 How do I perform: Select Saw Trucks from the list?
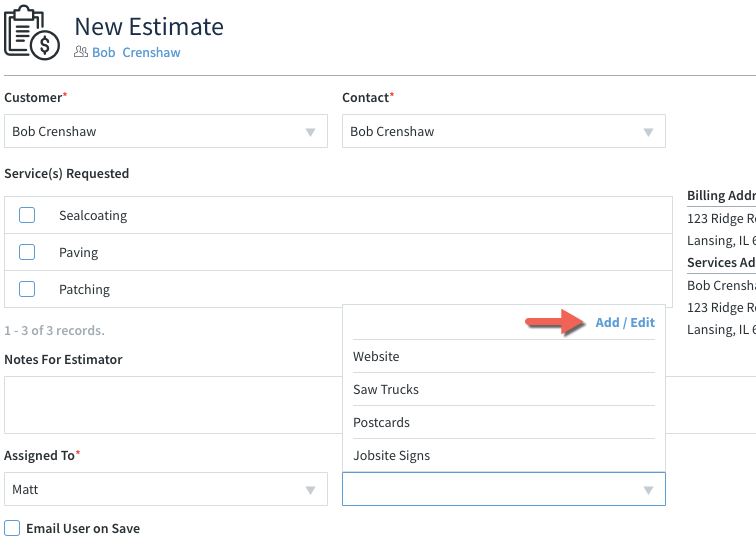386,389
